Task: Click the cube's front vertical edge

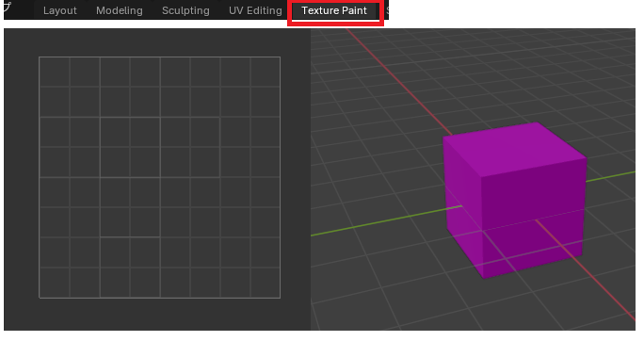Action: point(482,228)
